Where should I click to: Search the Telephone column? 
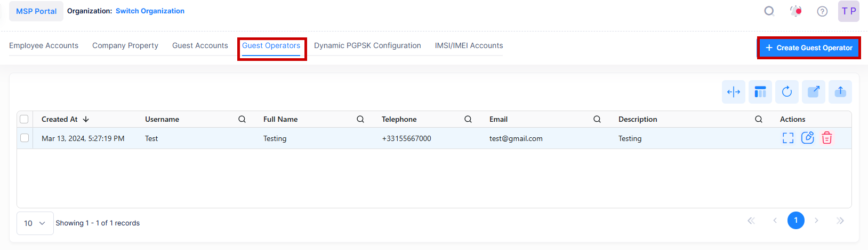tap(468, 119)
